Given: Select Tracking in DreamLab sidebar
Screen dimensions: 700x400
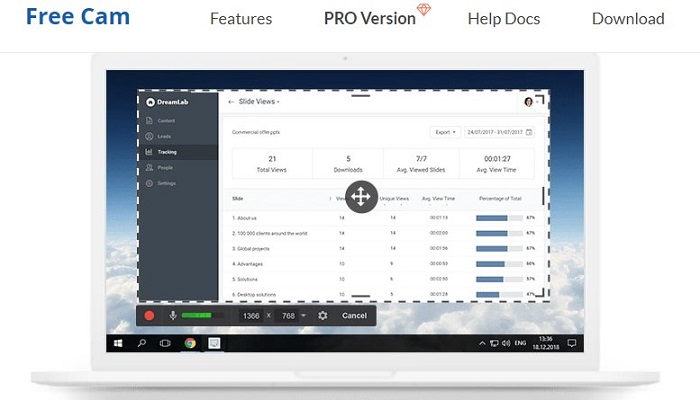Looking at the screenshot, I should (x=179, y=152).
